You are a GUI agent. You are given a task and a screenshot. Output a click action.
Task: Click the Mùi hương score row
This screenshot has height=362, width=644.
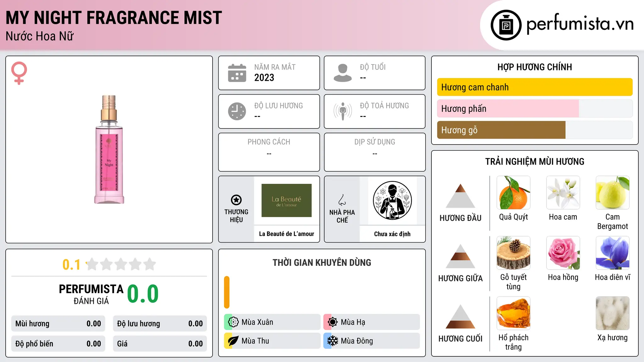point(58,324)
